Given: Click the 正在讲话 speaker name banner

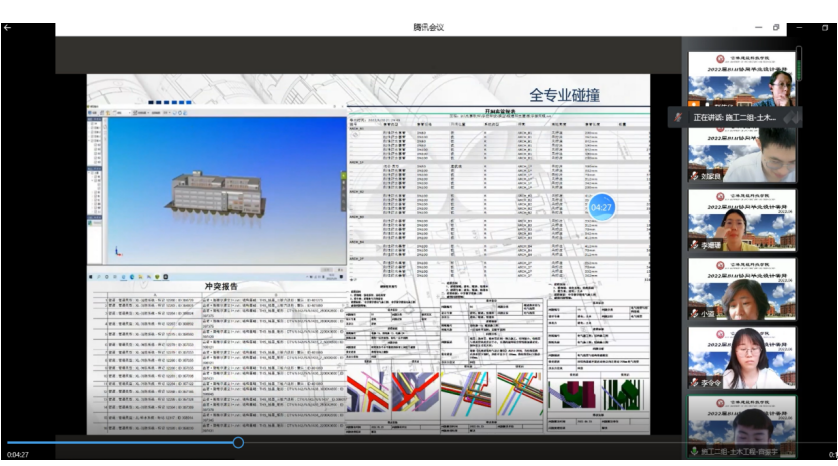Looking at the screenshot, I should click(735, 117).
